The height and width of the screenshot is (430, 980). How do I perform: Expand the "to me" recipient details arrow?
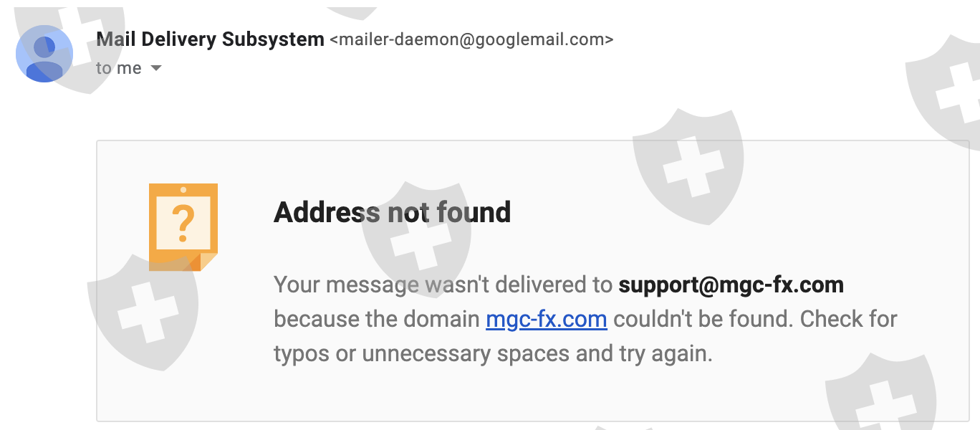[x=156, y=69]
